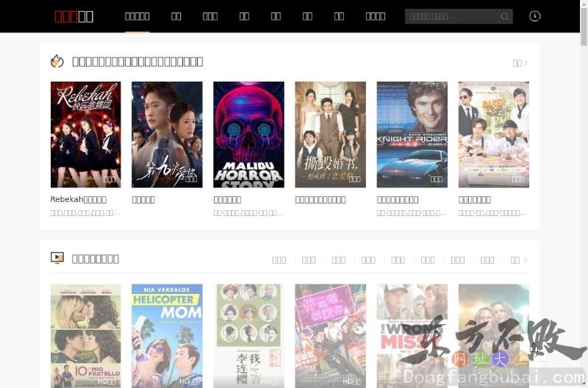Screen dimensions: 588x388
Task: Click the flame icon beside the hot section title
Action: tap(57, 61)
